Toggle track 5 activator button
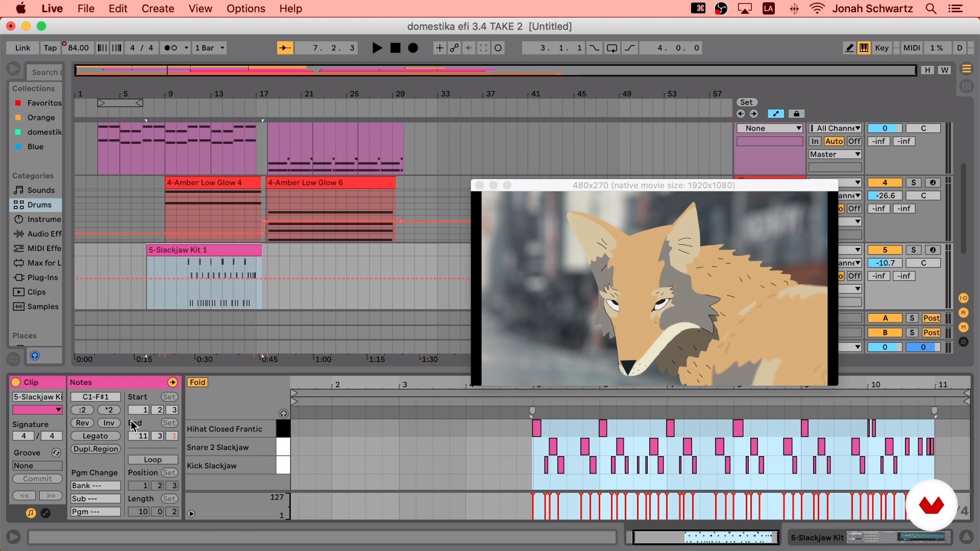The width and height of the screenshot is (980, 551). pyautogui.click(x=885, y=250)
